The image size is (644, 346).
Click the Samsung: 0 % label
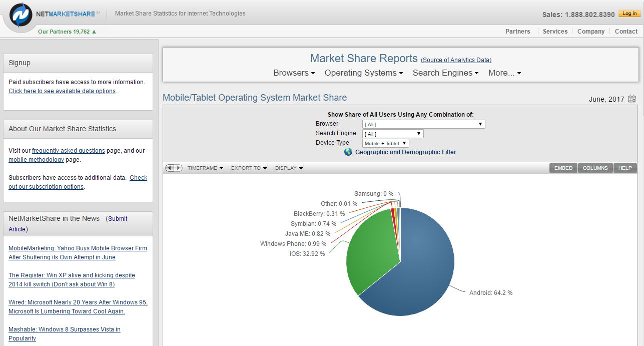[x=374, y=194]
